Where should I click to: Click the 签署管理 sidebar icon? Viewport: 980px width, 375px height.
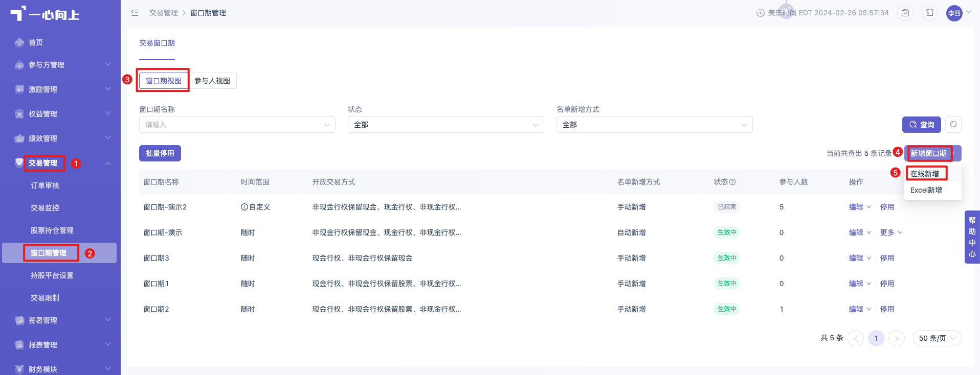click(19, 320)
